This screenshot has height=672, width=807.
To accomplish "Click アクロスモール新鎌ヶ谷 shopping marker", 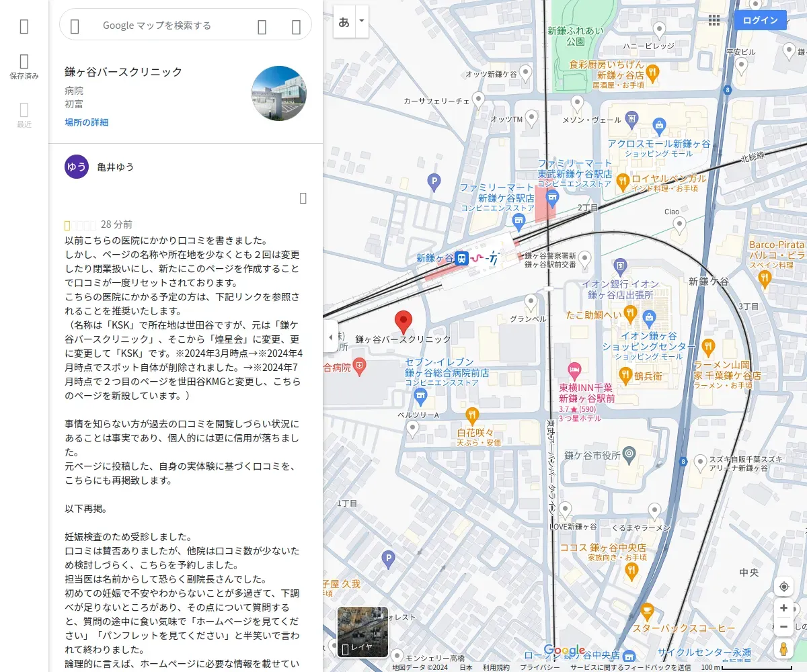I will click(659, 125).
